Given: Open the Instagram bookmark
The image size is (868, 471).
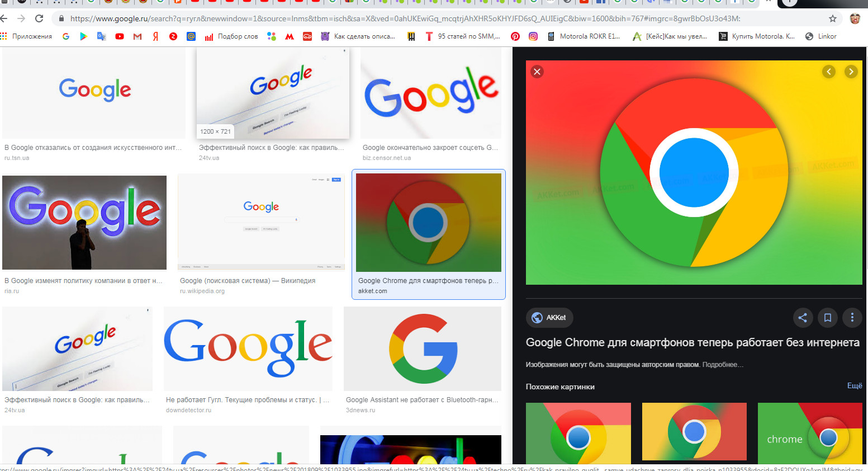Looking at the screenshot, I should click(x=533, y=36).
